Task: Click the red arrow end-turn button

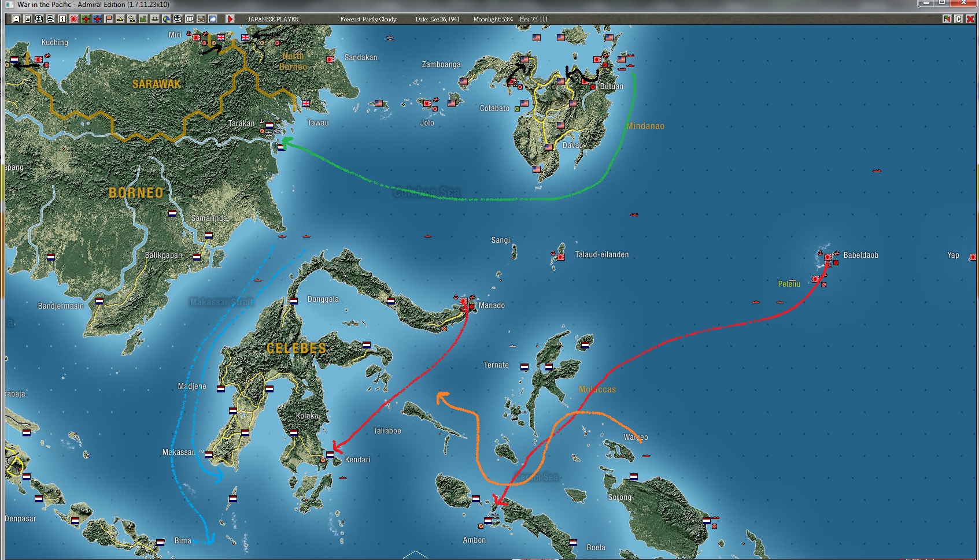Action: 230,19
